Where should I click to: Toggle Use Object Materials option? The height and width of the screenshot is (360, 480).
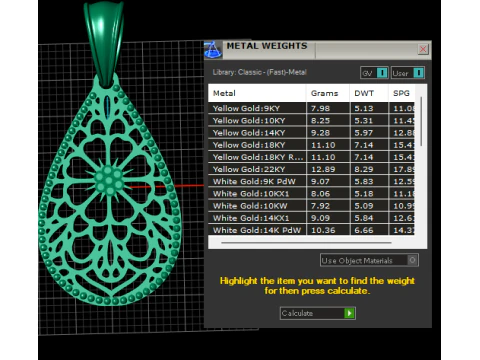coord(369,260)
